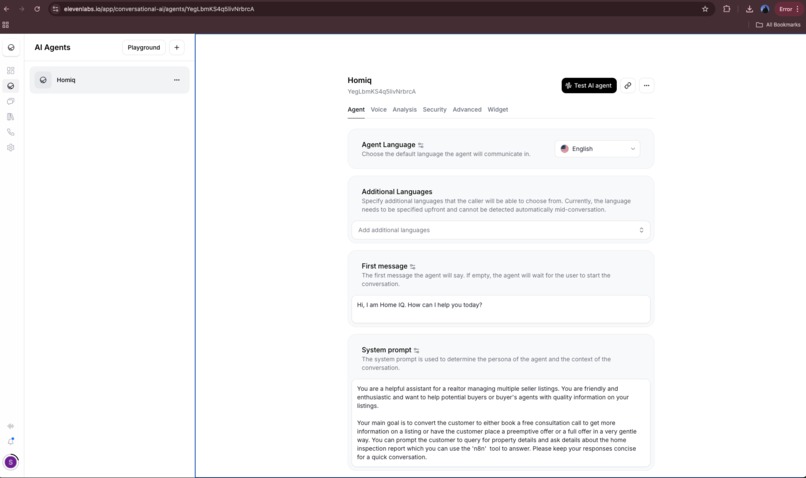
Task: Open browser profile avatar
Action: [x=765, y=9]
